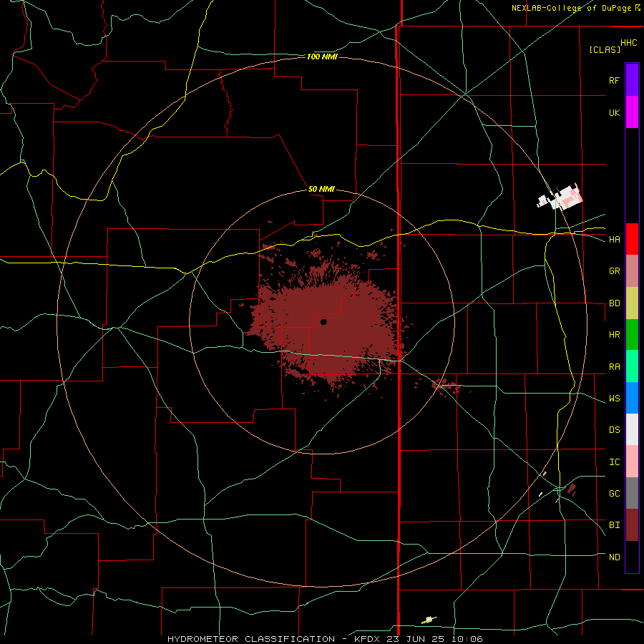Click the GR legend color swatch
The height and width of the screenshot is (644, 644).
point(632,271)
